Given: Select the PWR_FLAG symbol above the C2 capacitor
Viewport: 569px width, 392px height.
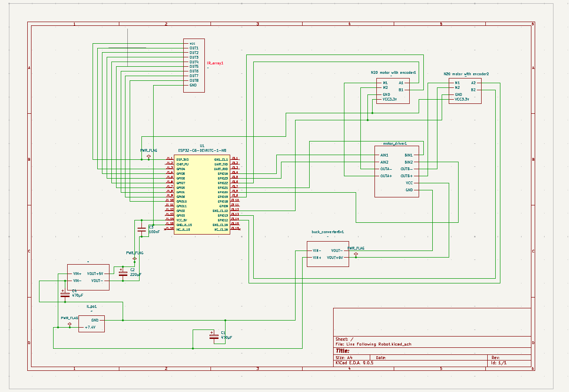Looking at the screenshot, I should tap(134, 258).
